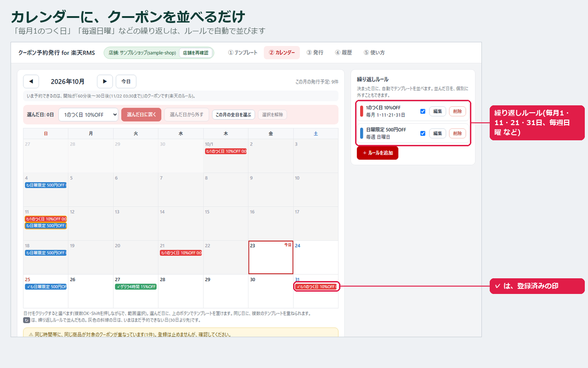Viewport: 588px width, 368px height.
Task: Edit the 1のつく日 10%OFF rule
Action: point(437,111)
